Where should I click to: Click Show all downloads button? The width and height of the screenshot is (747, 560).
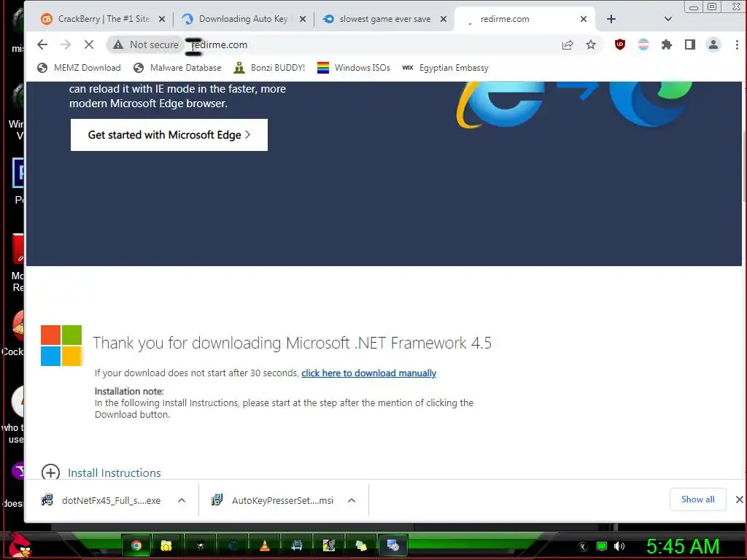(x=697, y=499)
